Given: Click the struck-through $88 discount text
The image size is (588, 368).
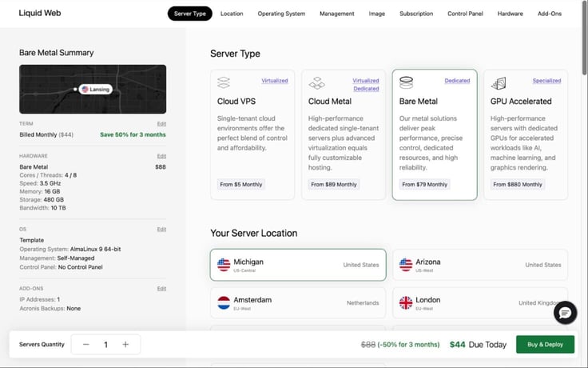Looking at the screenshot, I should [367, 345].
